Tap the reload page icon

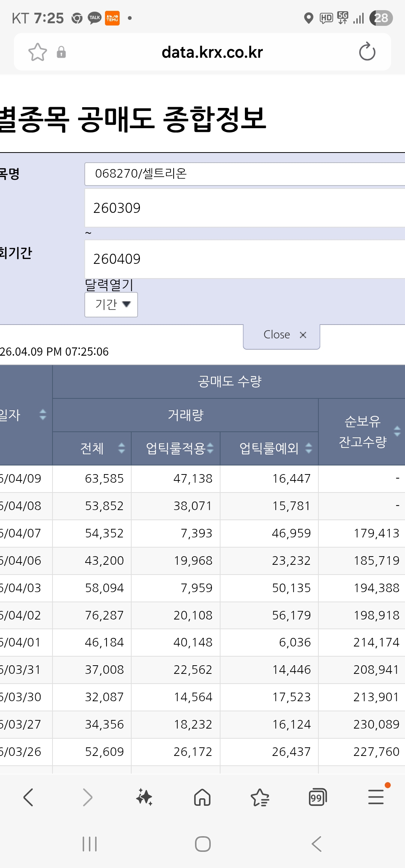367,52
